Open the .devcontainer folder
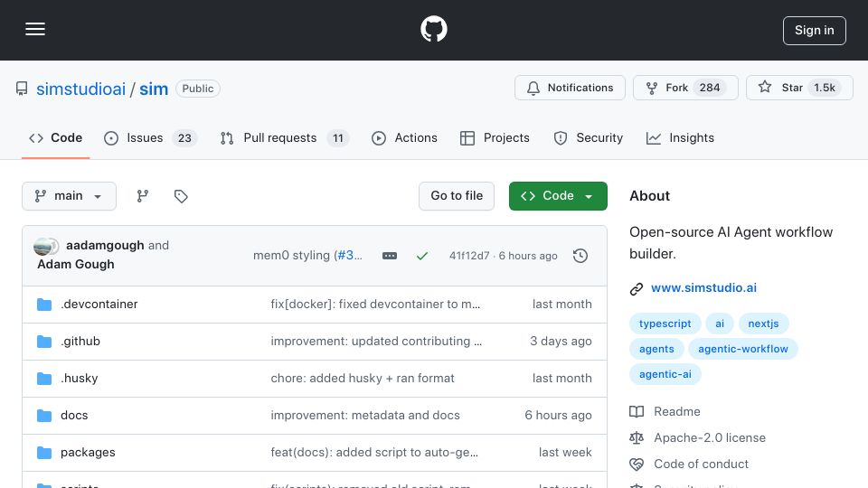The image size is (868, 488). pyautogui.click(x=99, y=305)
